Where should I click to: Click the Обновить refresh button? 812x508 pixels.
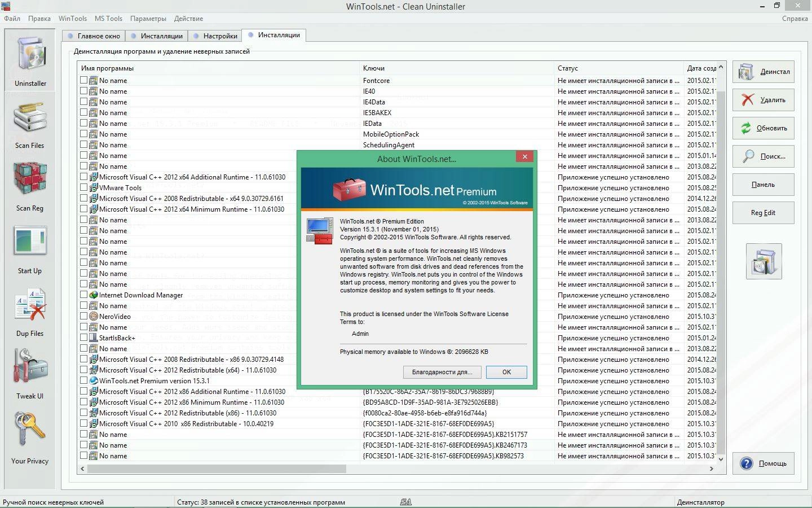764,128
